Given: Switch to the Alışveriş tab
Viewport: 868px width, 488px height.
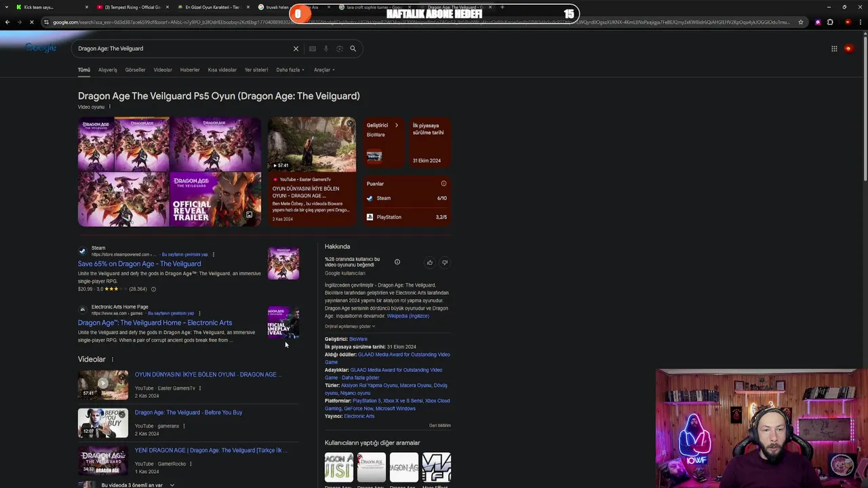Looking at the screenshot, I should pyautogui.click(x=108, y=70).
